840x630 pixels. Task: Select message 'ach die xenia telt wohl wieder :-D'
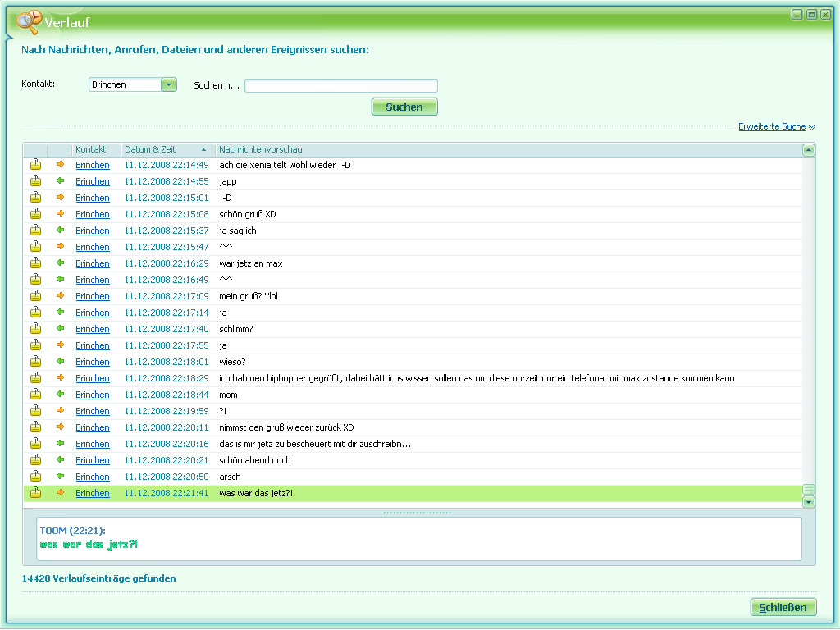click(x=285, y=165)
